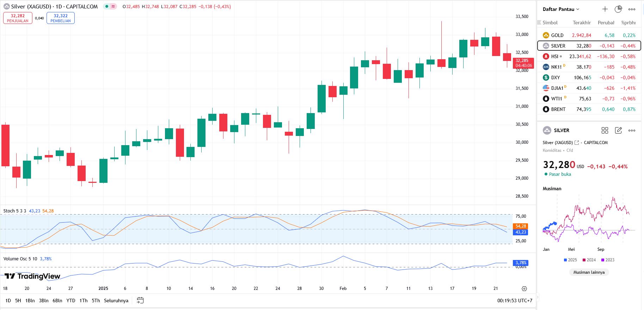This screenshot has height=310, width=644.
Task: Toggle the 2025 seasonal legend series
Action: (x=570, y=260)
